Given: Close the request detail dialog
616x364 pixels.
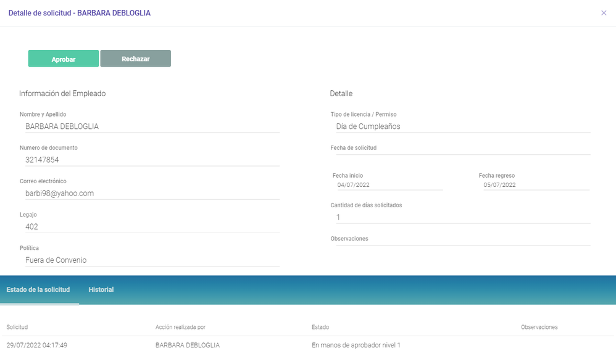Looking at the screenshot, I should [604, 13].
